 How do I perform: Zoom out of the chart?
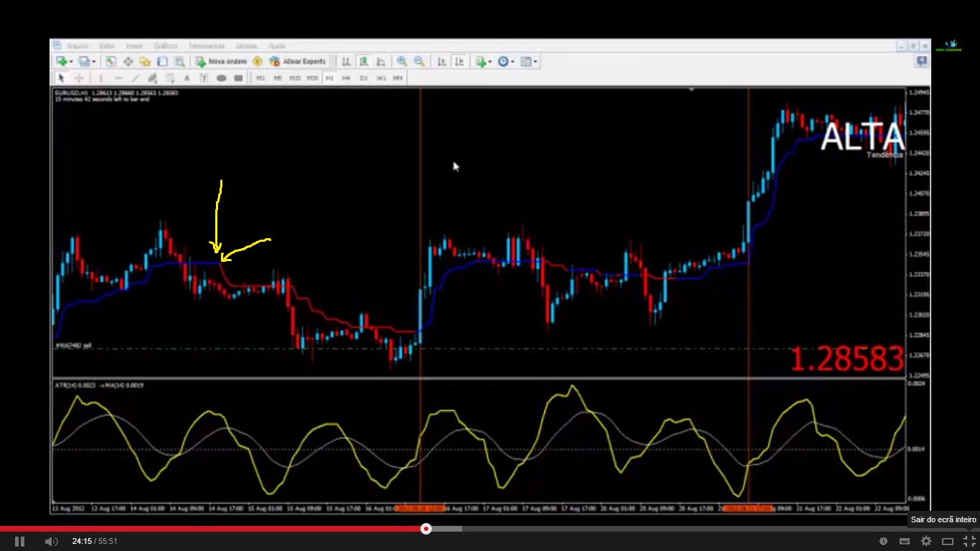coord(419,62)
